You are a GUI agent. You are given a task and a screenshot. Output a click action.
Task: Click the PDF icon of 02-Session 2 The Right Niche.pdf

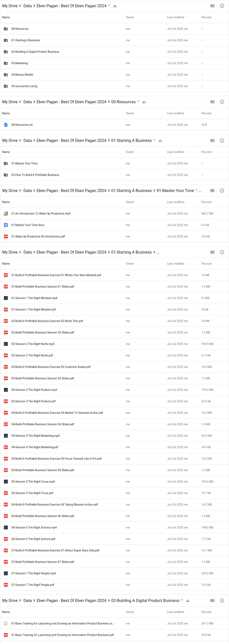point(6,355)
